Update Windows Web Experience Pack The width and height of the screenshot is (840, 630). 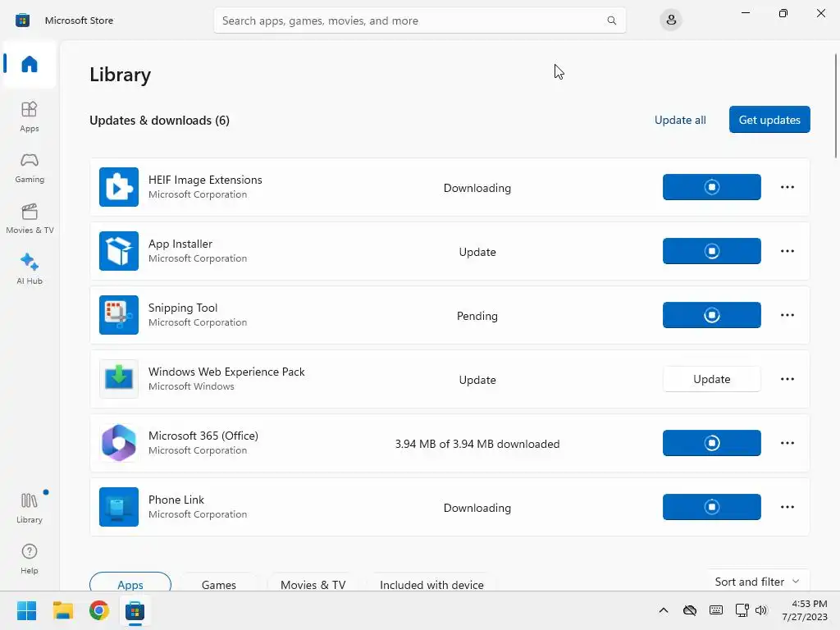711,379
